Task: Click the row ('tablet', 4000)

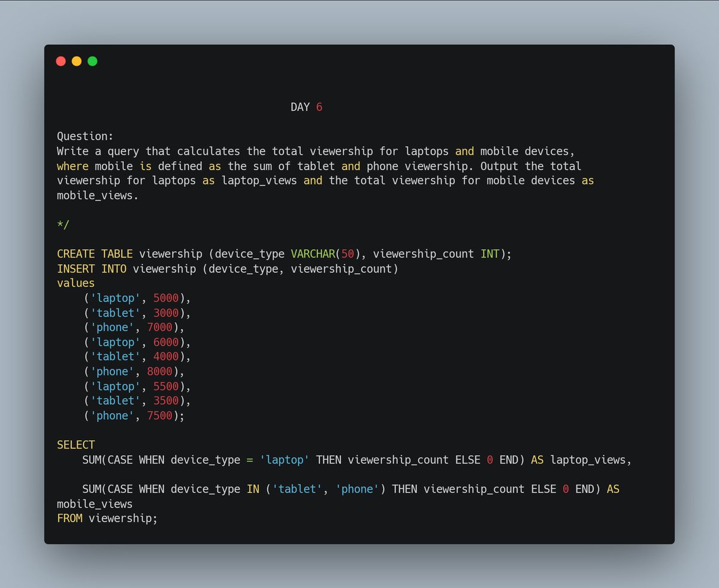Action: 137,357
